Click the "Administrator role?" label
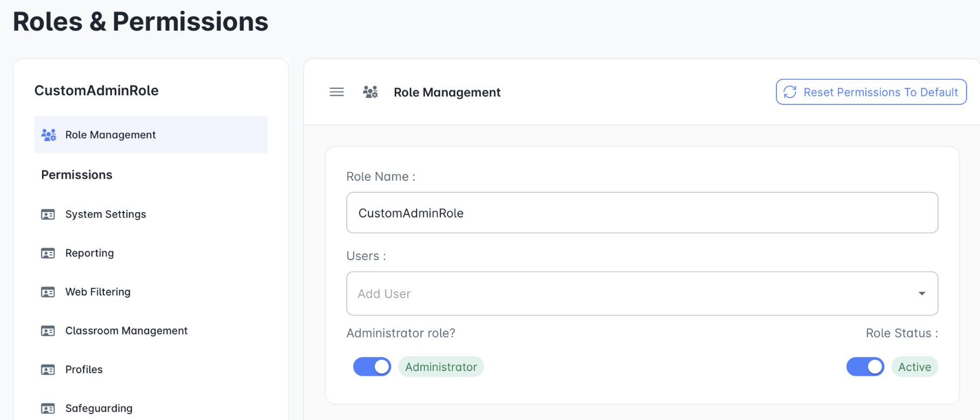Image resolution: width=980 pixels, height=420 pixels. click(x=401, y=333)
